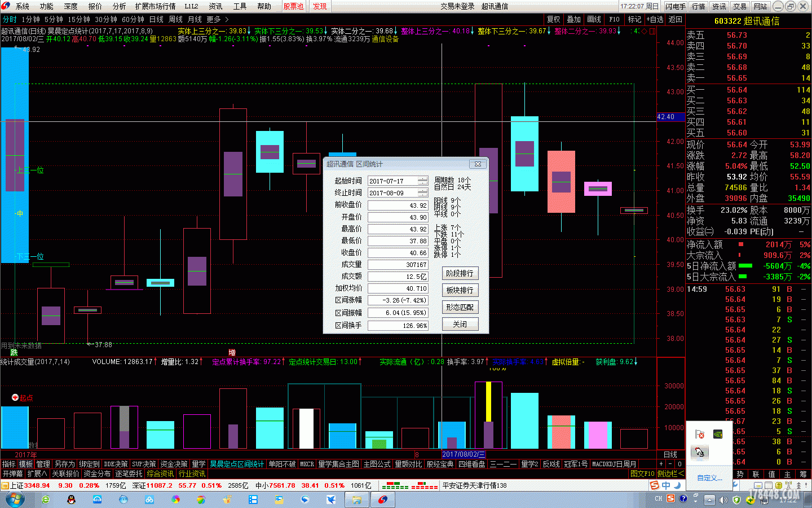Click the 股票池 button
The height and width of the screenshot is (508, 812).
click(x=293, y=6)
